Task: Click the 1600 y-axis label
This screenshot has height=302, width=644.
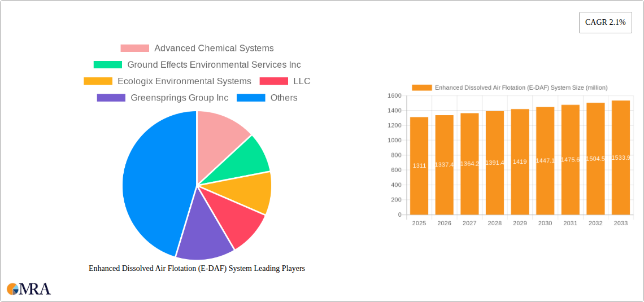Action: pos(394,95)
